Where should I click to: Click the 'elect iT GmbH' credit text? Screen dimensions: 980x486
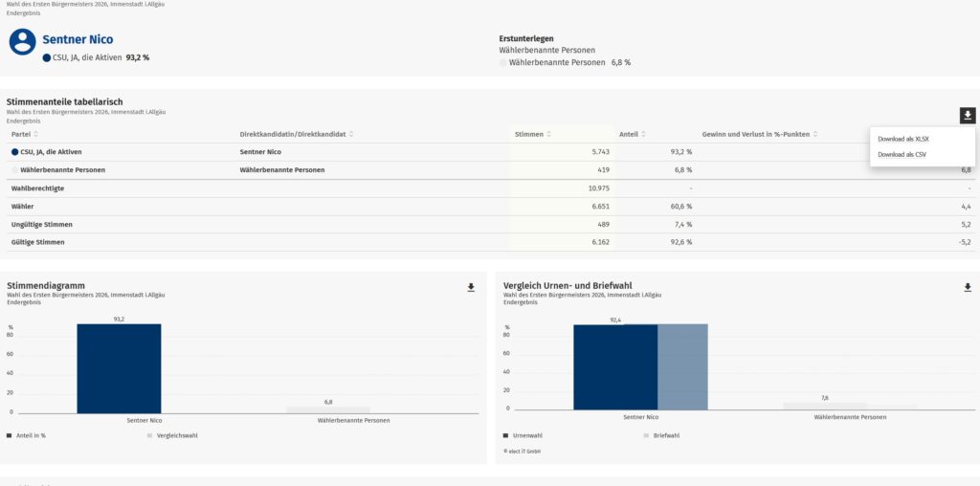click(x=522, y=451)
